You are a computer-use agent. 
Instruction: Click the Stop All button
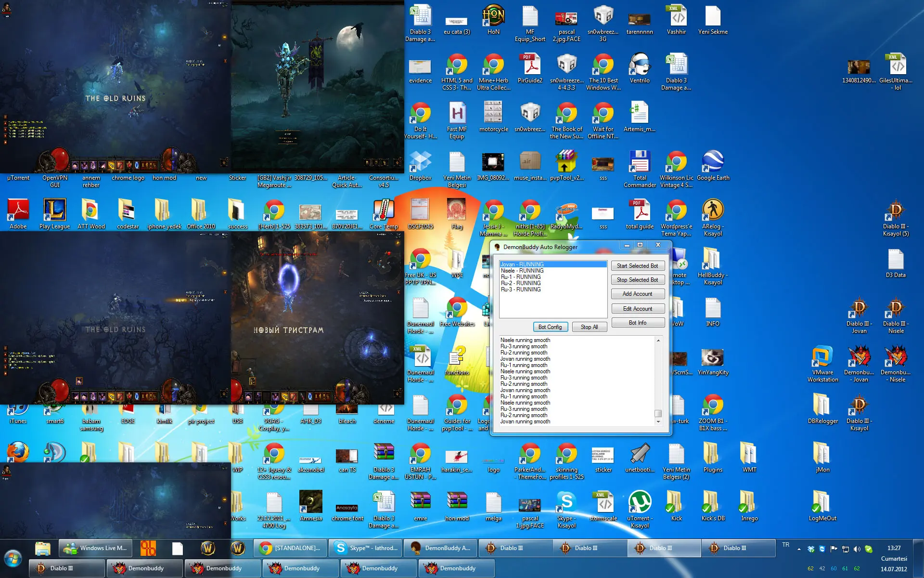click(589, 327)
